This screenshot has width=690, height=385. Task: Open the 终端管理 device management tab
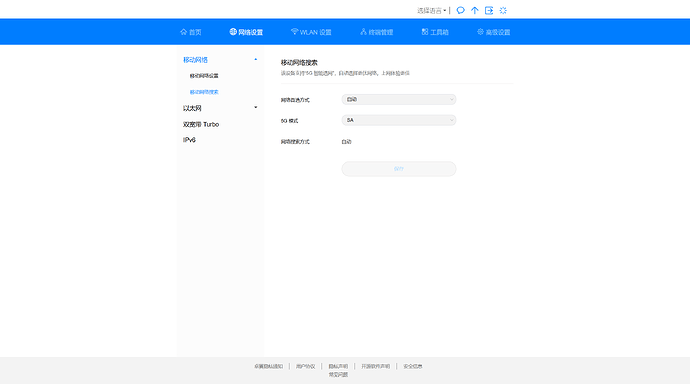point(376,32)
